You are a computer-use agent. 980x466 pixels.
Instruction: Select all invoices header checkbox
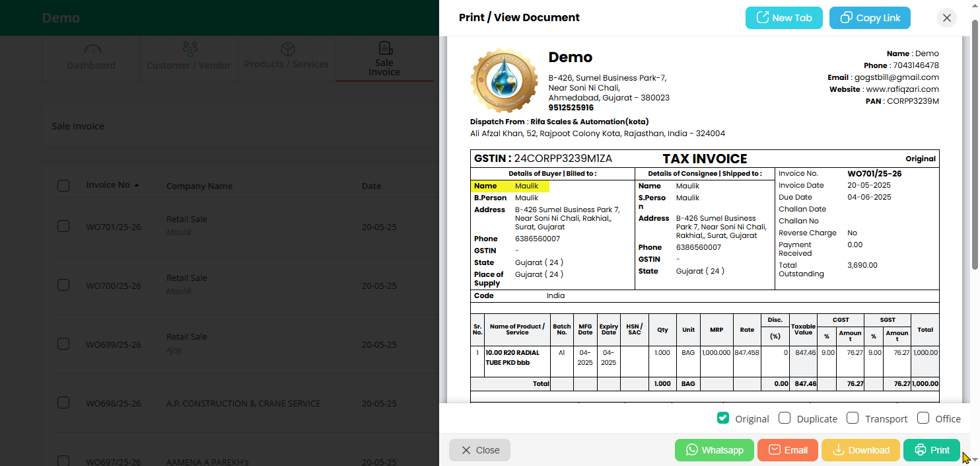63,186
